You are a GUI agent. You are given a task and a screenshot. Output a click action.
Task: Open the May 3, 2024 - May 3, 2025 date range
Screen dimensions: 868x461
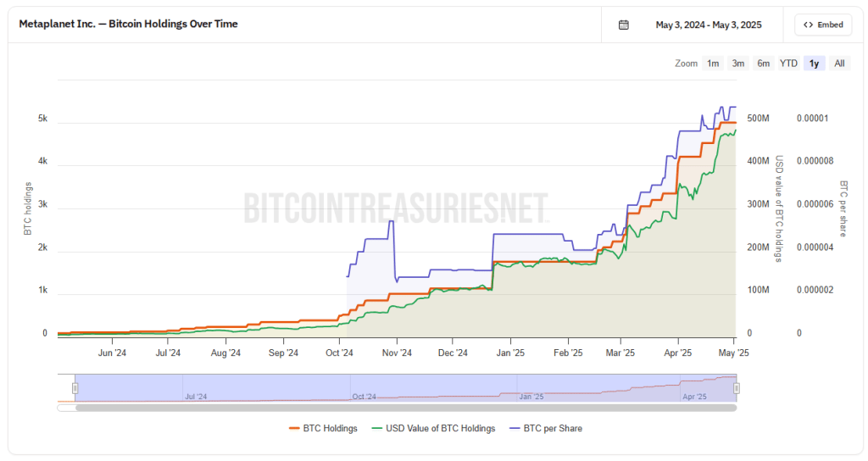[x=708, y=25]
